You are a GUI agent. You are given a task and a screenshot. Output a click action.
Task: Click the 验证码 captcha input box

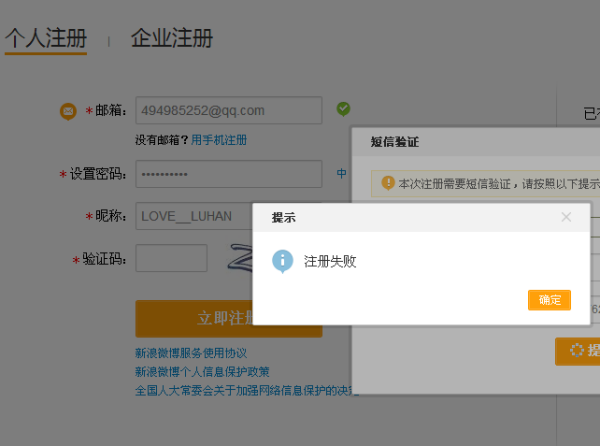coord(171,258)
